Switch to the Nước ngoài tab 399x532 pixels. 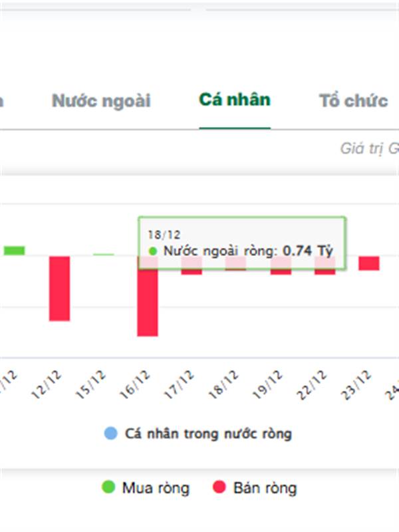pos(101,101)
